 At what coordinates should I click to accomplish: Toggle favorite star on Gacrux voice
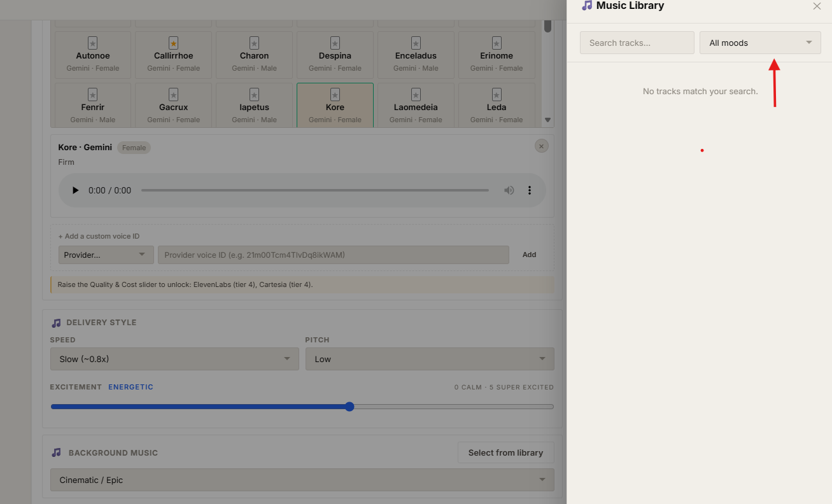pyautogui.click(x=173, y=95)
